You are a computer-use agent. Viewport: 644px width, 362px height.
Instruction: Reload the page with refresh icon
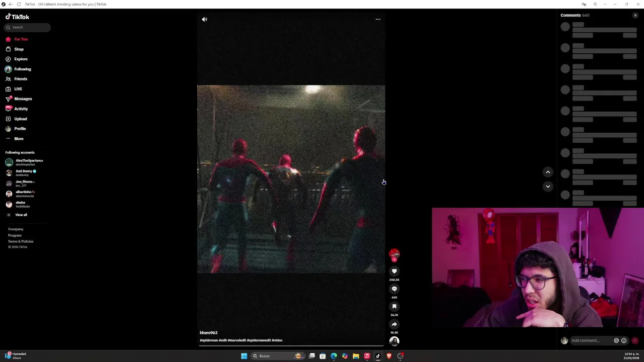tap(19, 4)
